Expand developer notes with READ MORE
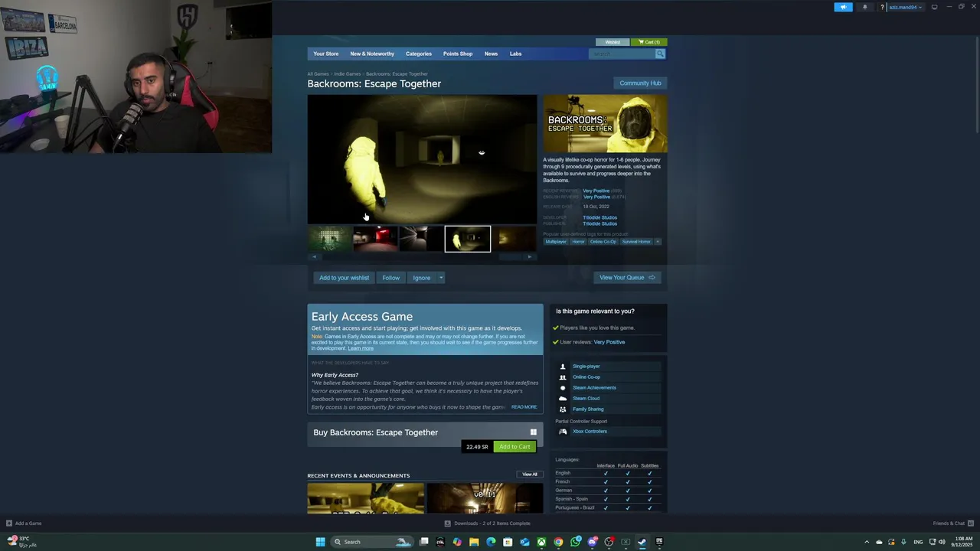 524,407
